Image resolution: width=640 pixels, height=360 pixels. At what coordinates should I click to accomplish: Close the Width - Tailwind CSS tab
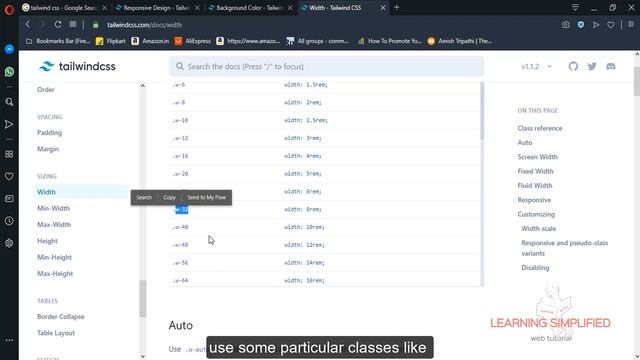(383, 8)
